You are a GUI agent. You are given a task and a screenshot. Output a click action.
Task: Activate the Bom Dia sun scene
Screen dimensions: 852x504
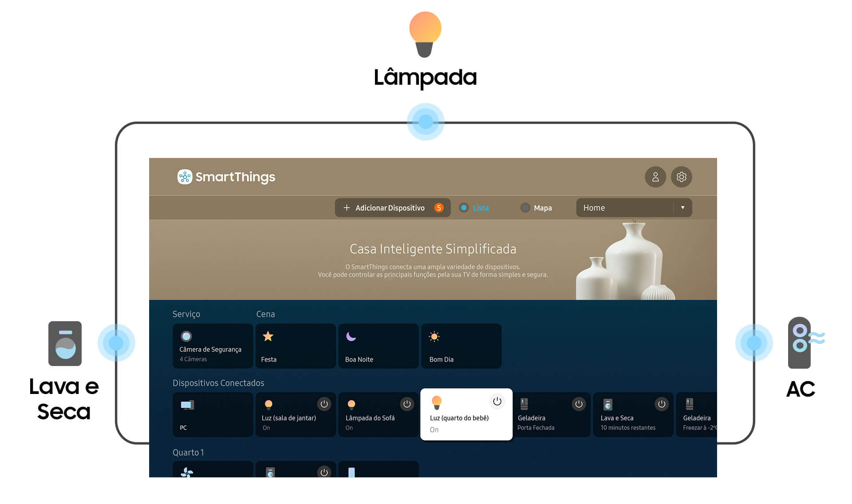tap(461, 346)
